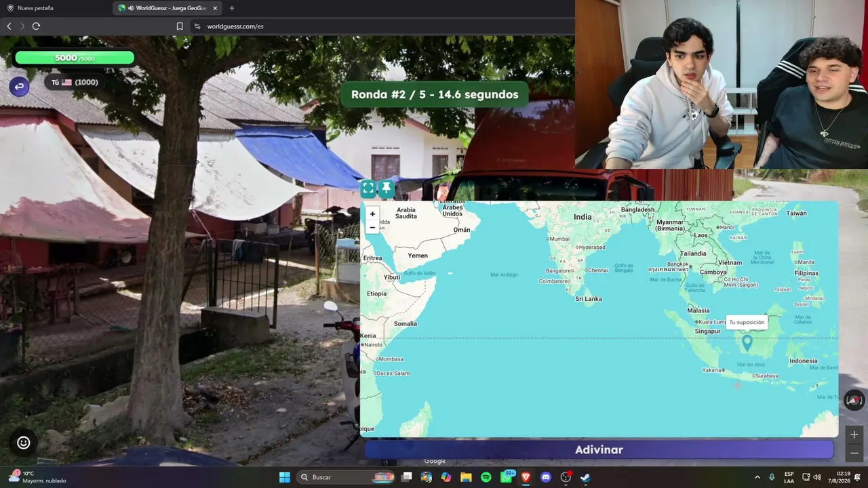Click the Ronda #2 timer banner
The height and width of the screenshot is (488, 868).
click(435, 94)
